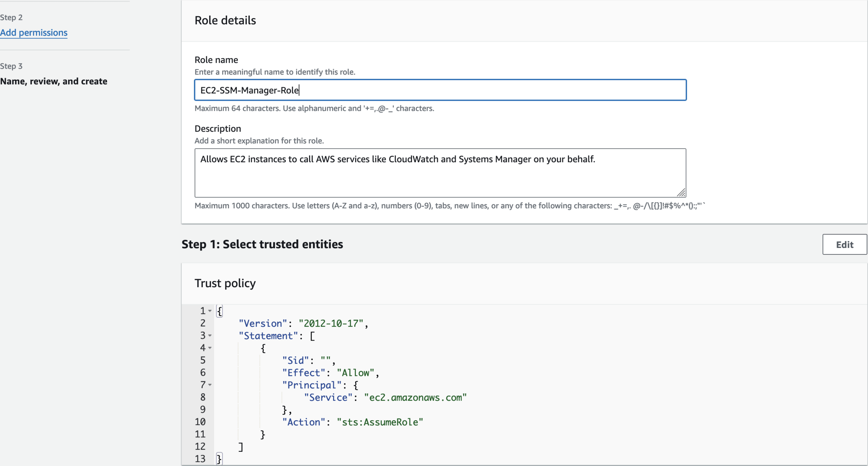Collapse the fold arrow on line 1
This screenshot has height=466, width=868.
210,311
